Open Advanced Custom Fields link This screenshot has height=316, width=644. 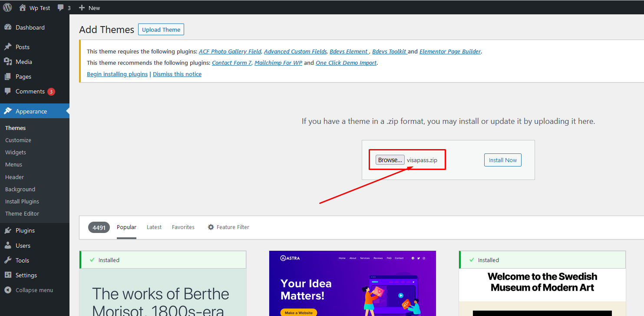(295, 51)
